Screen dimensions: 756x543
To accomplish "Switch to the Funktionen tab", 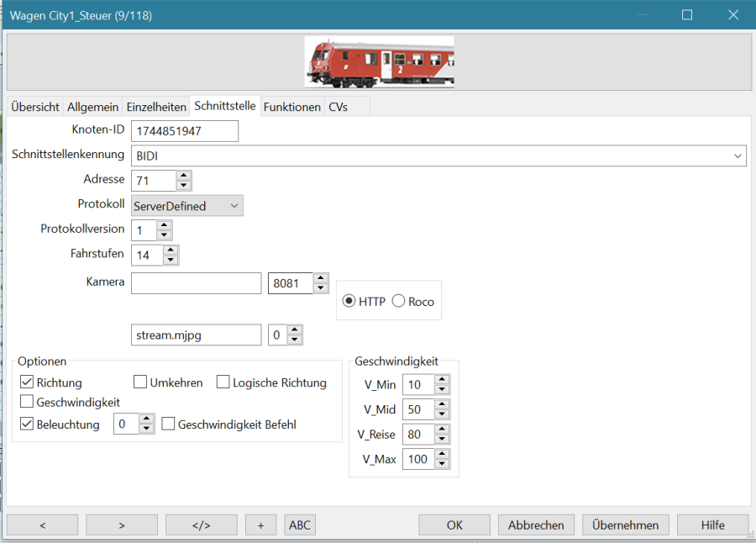I will [x=291, y=107].
